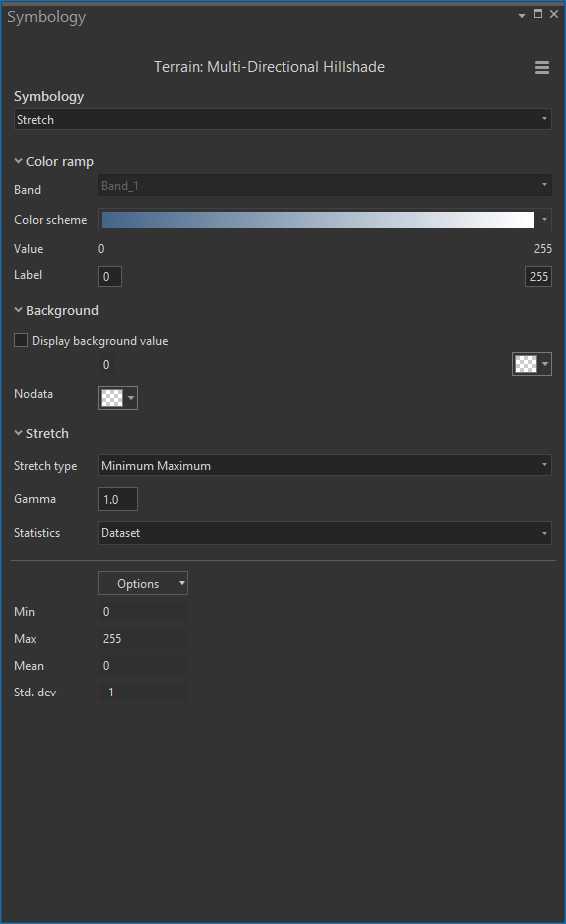
Task: Click the Nodata transparent color swatch
Action: pyautogui.click(x=118, y=398)
